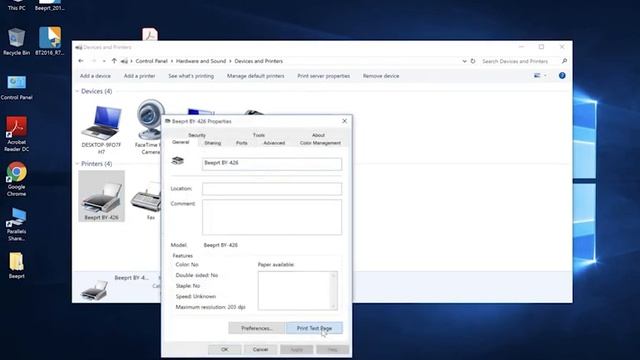Refresh the Devices and Printers view
Screen dimensions: 640x360
473,61
